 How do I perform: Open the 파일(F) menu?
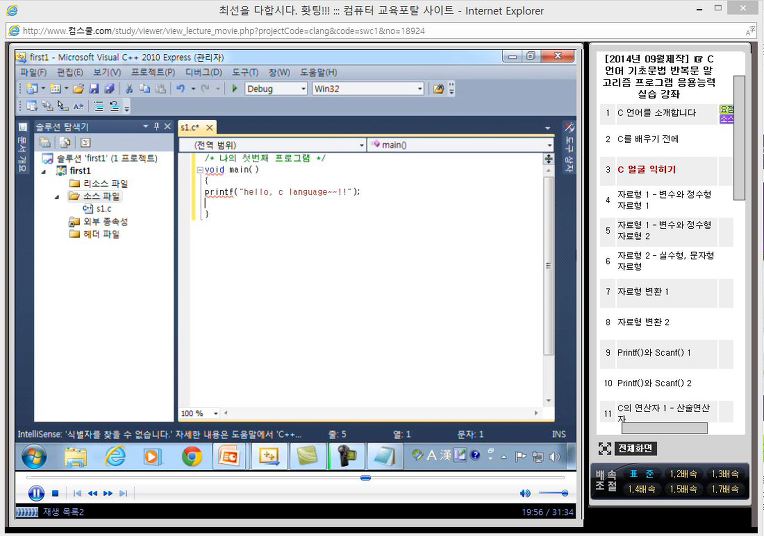pyautogui.click(x=33, y=72)
